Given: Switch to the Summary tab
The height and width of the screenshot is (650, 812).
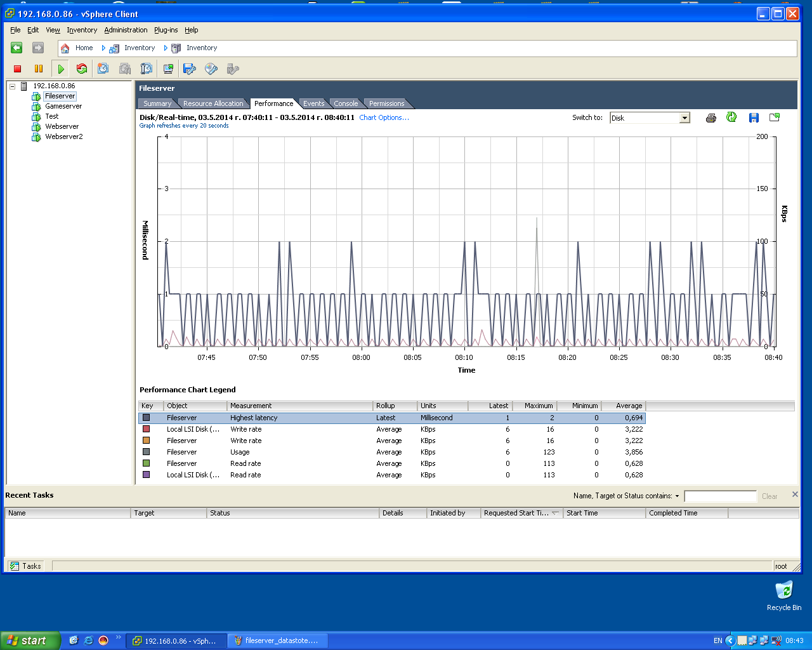Looking at the screenshot, I should click(157, 103).
